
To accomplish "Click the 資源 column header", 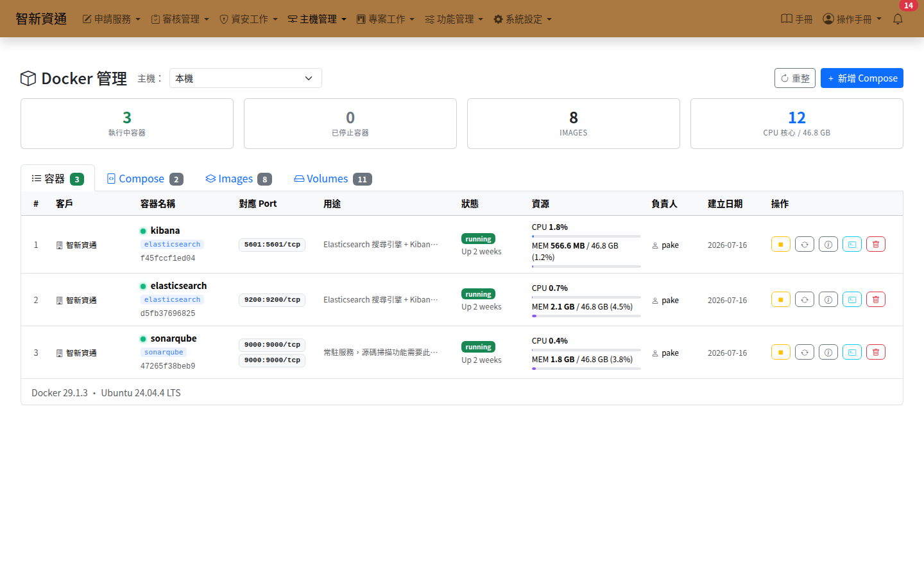I will (540, 204).
